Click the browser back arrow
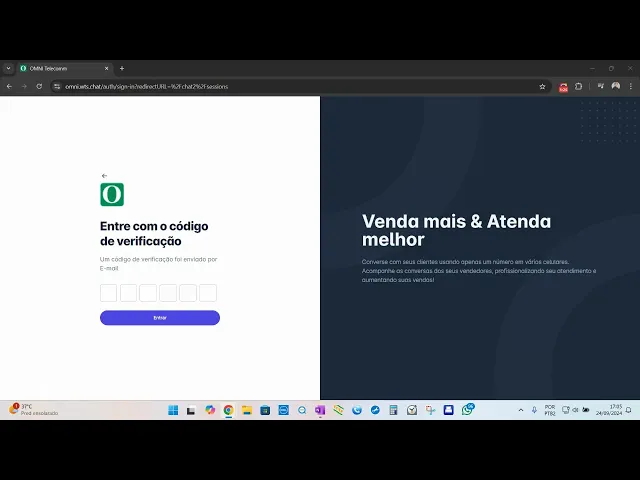 pyautogui.click(x=9, y=87)
